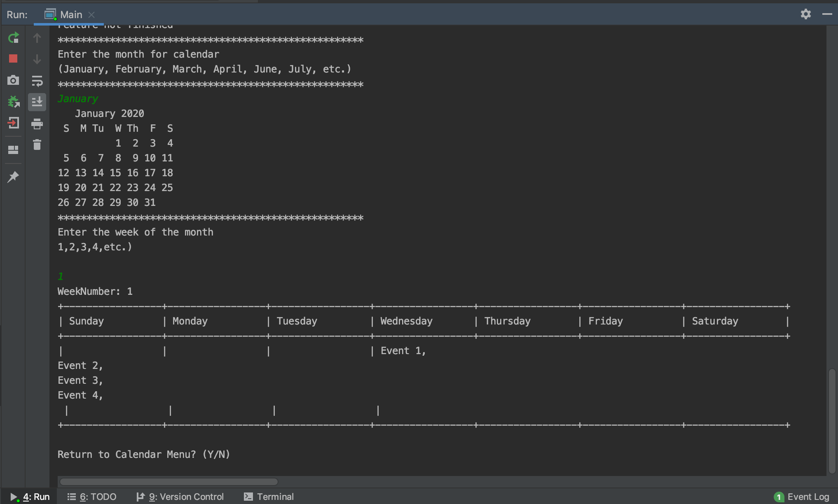838x504 pixels.
Task: Close the Main run tab
Action: pyautogui.click(x=91, y=15)
